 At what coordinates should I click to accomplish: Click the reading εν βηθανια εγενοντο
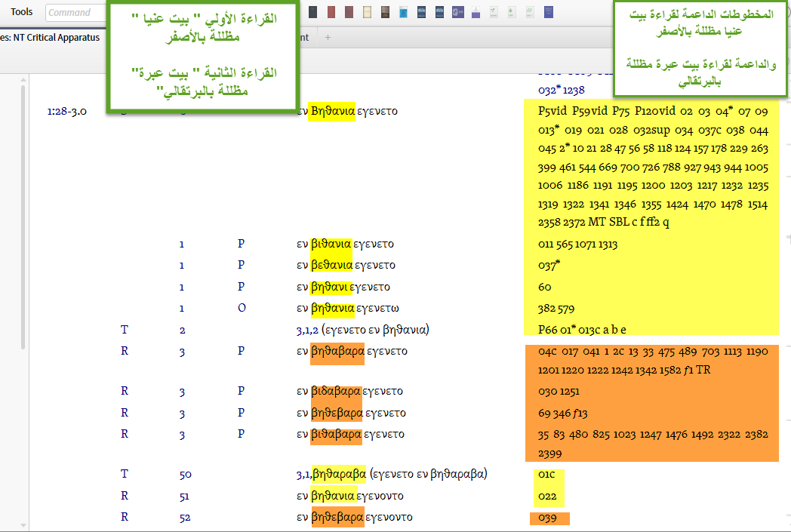tap(350, 497)
